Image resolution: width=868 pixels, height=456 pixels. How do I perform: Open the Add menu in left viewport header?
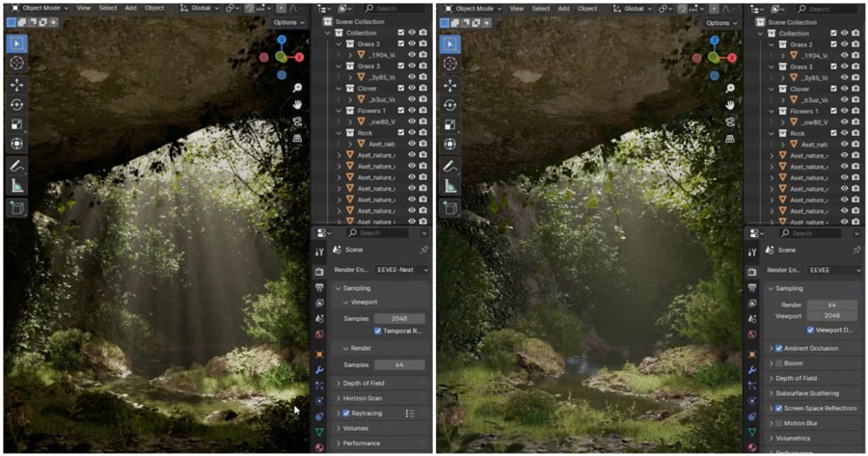pos(130,8)
